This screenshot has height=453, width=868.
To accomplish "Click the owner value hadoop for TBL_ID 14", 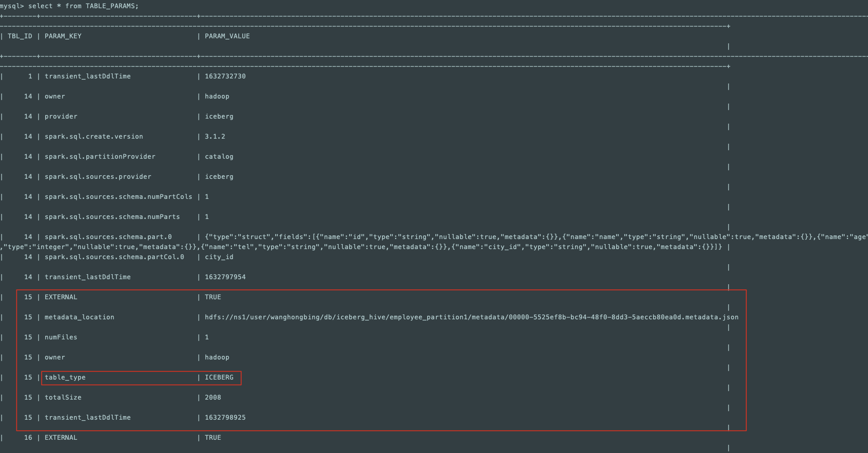I will click(x=217, y=96).
